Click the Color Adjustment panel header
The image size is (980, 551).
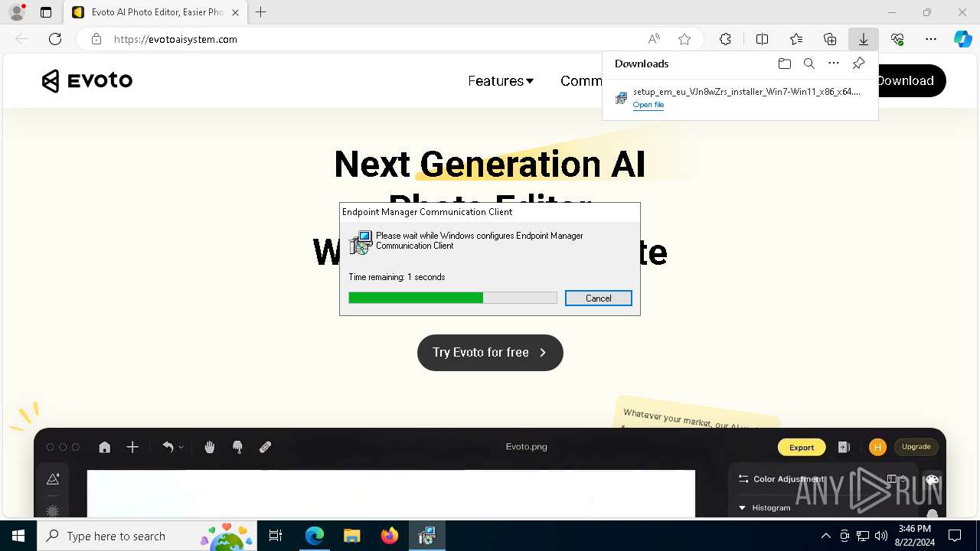tap(789, 479)
